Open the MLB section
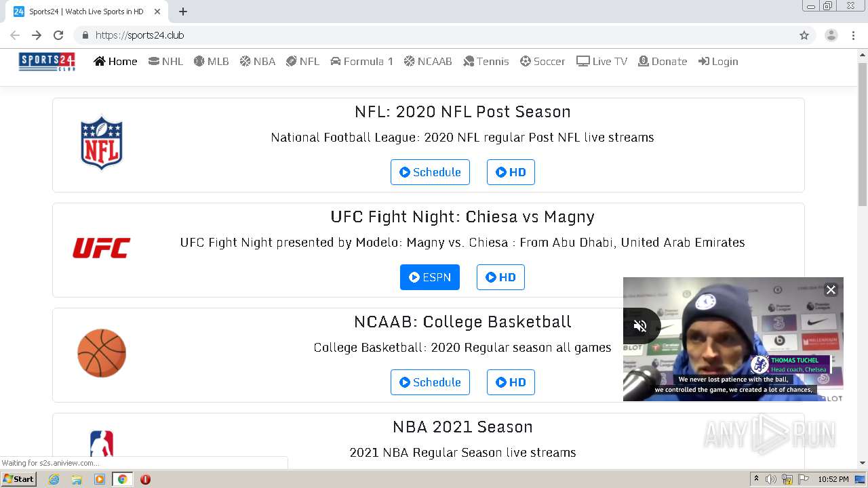The width and height of the screenshot is (868, 488). pyautogui.click(x=212, y=61)
